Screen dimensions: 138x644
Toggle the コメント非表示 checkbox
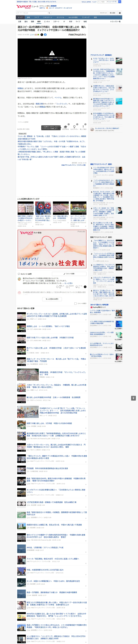pos(75,304)
